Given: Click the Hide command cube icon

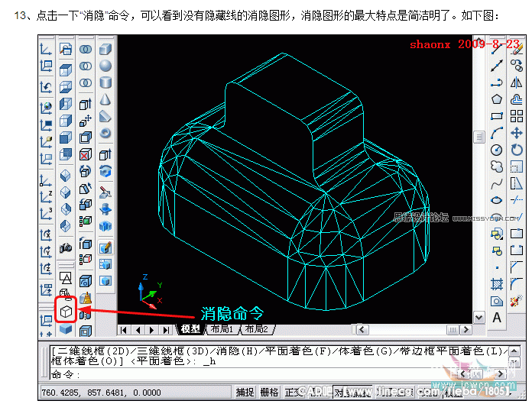Looking at the screenshot, I should 66,312.
